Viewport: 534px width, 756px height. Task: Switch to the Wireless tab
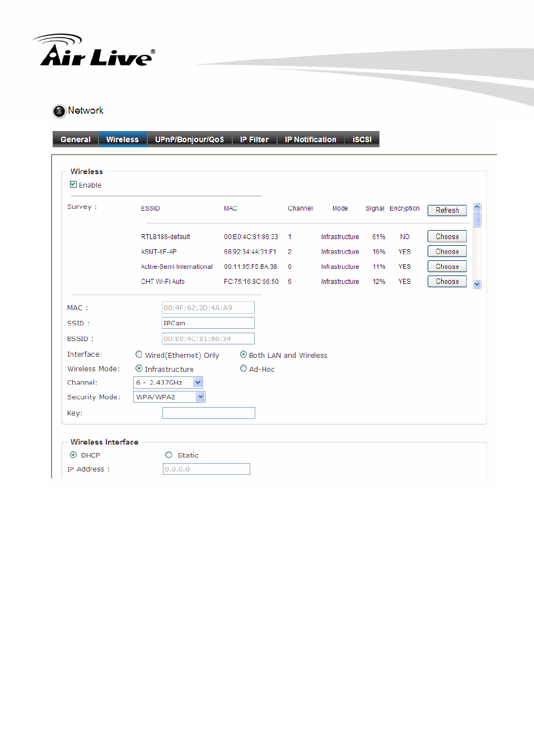tap(123, 139)
